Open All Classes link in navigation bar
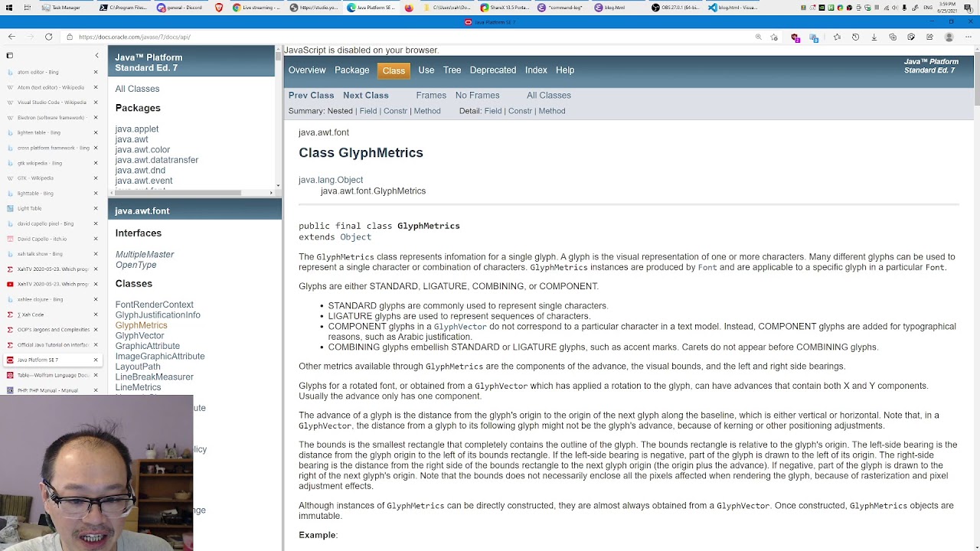Viewport: 980px width, 551px height. (549, 96)
